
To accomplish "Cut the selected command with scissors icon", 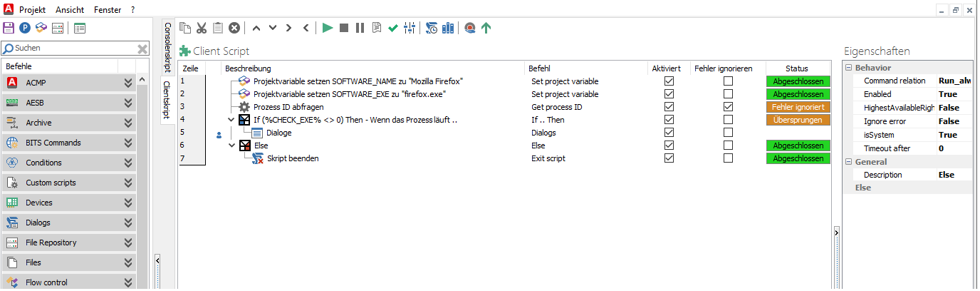I will pos(202,28).
